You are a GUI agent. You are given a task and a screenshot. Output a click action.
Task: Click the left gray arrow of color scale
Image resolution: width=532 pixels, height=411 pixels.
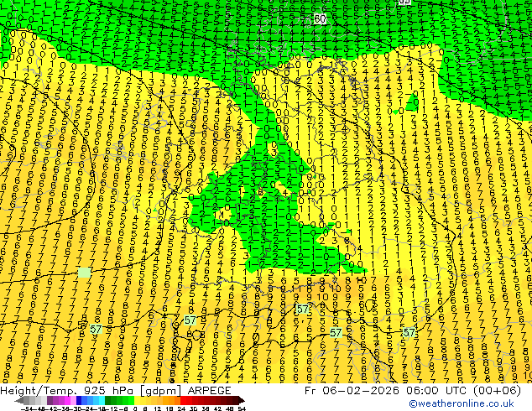[x=19, y=401]
